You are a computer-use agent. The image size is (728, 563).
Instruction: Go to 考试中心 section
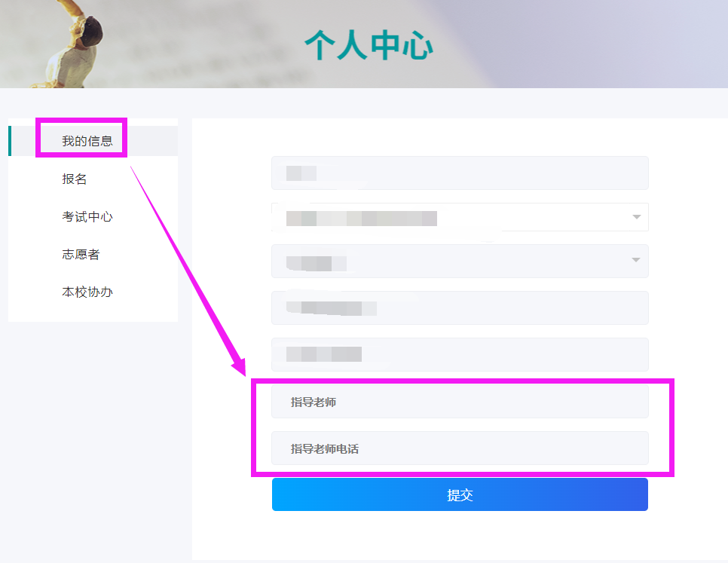pyautogui.click(x=87, y=217)
